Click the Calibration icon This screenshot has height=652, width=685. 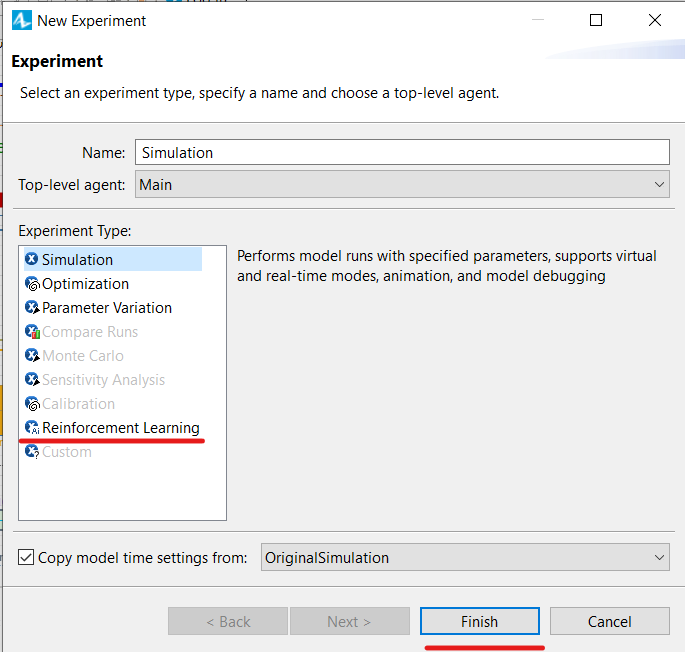pos(32,403)
